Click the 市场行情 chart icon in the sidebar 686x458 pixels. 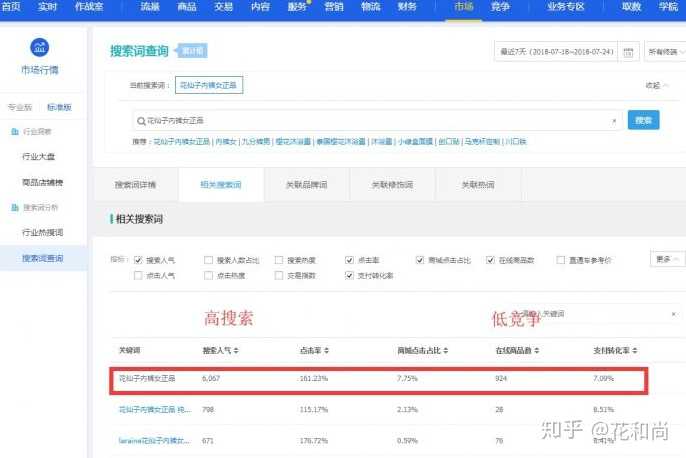[x=39, y=49]
